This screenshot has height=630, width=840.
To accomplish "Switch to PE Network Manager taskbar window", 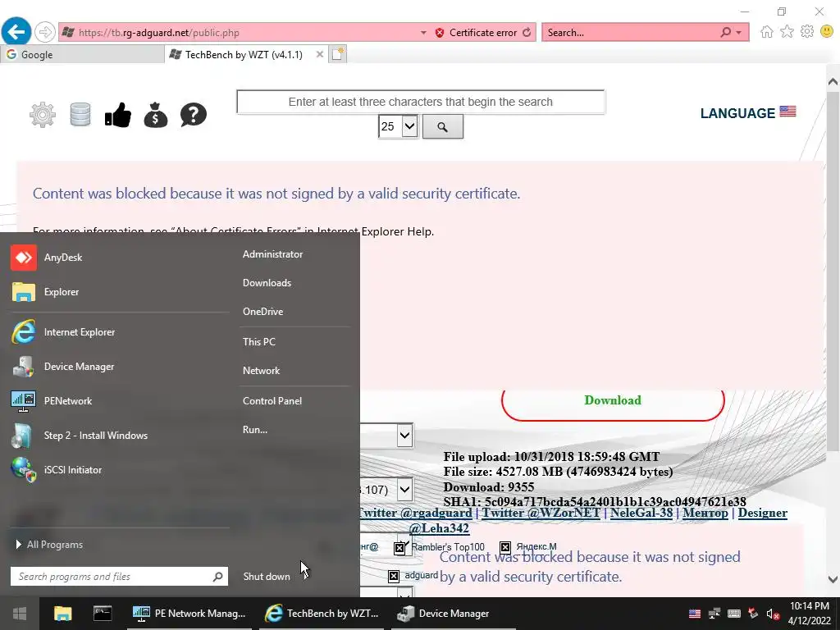I will coord(189,614).
